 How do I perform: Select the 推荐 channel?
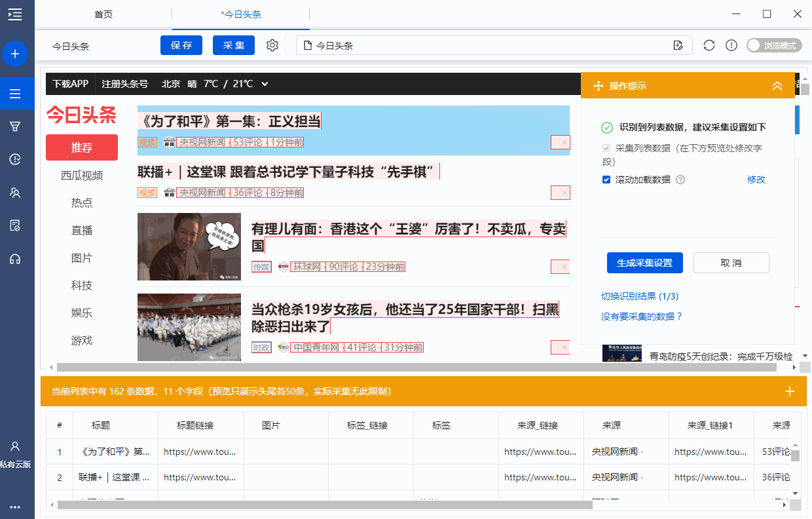pos(82,147)
